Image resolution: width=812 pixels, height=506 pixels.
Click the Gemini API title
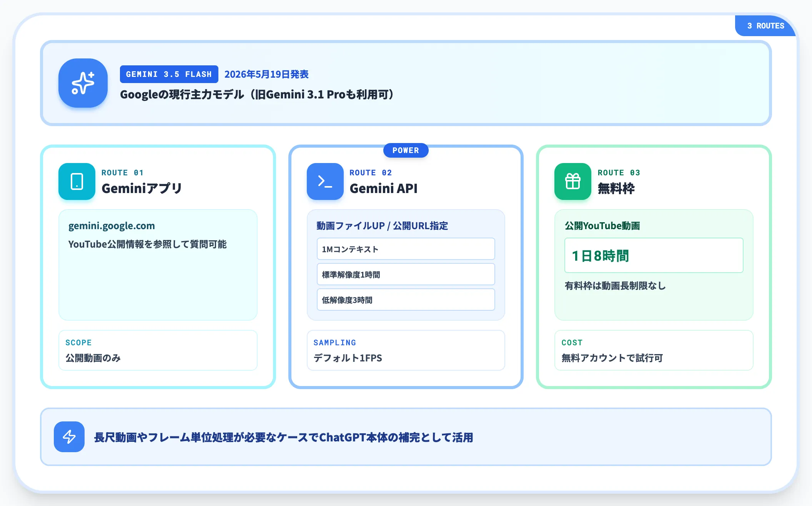pyautogui.click(x=383, y=188)
